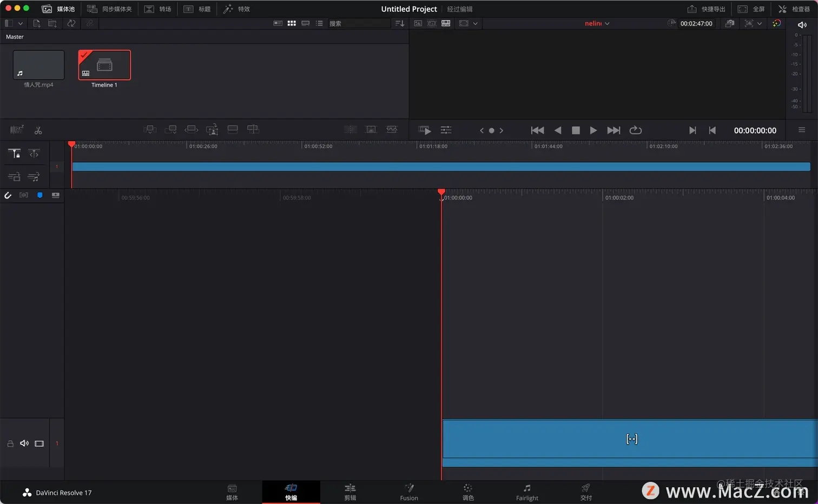This screenshot has width=818, height=504.
Task: Switch to the Fusion page
Action: point(409,492)
